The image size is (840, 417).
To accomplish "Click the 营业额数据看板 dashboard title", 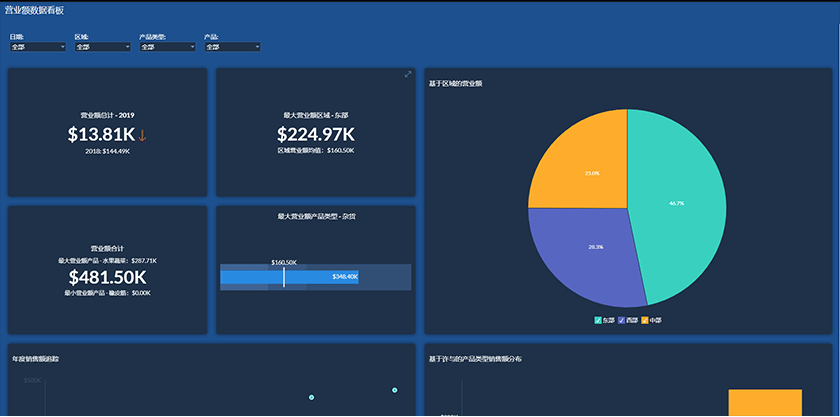I will 34,10.
